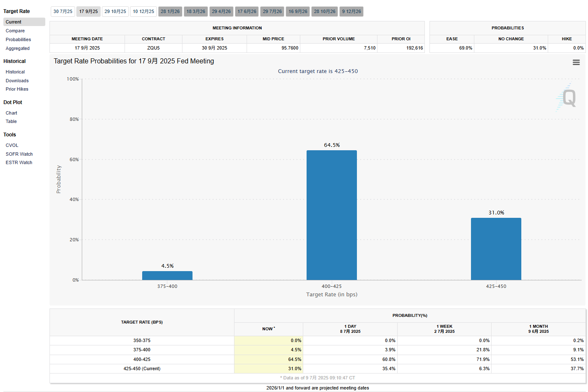View Prior Hikes page

(17, 89)
